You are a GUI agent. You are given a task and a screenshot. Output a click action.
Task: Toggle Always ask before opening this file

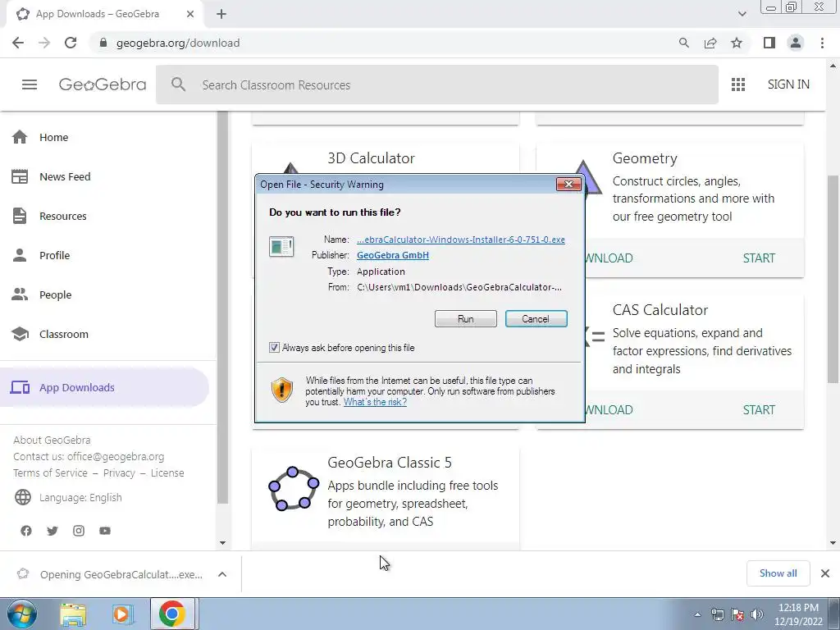[274, 348]
